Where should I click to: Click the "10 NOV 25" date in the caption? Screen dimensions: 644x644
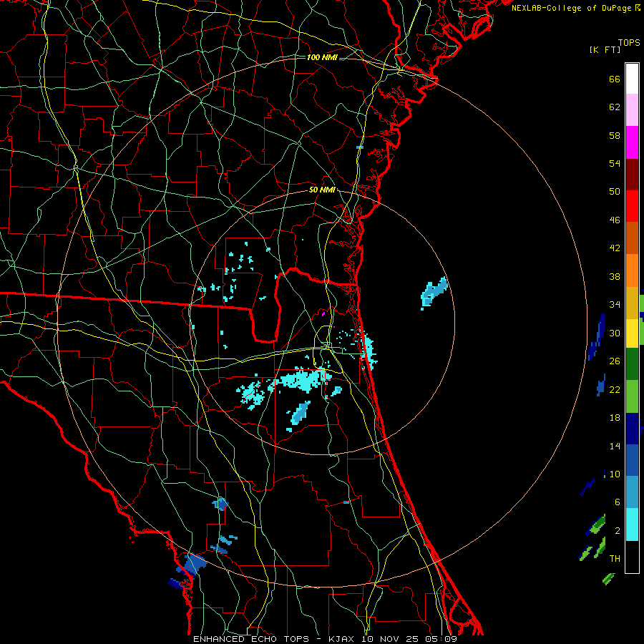click(391, 639)
